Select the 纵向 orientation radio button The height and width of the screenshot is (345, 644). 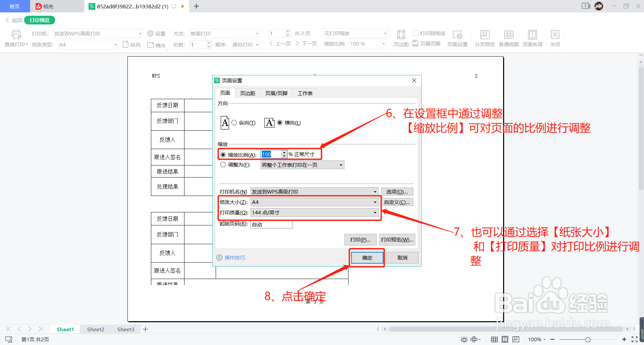[x=234, y=123]
